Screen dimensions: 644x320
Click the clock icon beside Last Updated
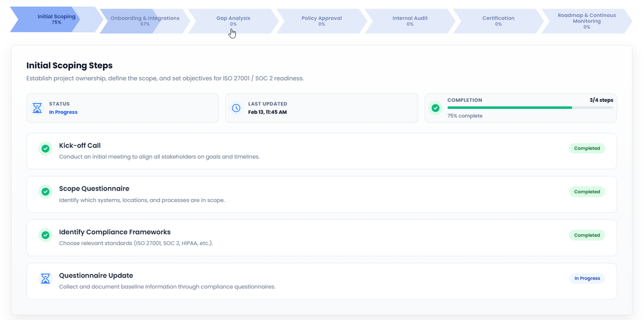pos(236,108)
